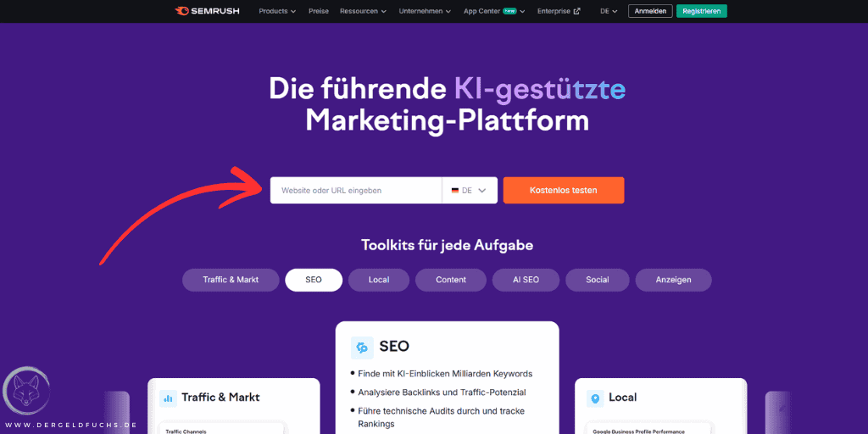Click the 'new' badge next to App Center

(509, 11)
